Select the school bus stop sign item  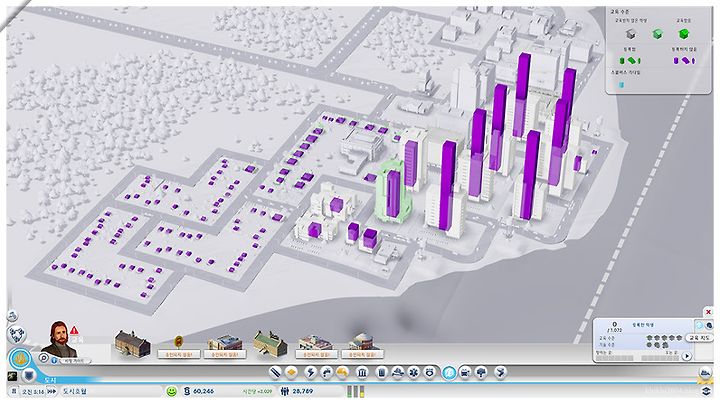[179, 348]
